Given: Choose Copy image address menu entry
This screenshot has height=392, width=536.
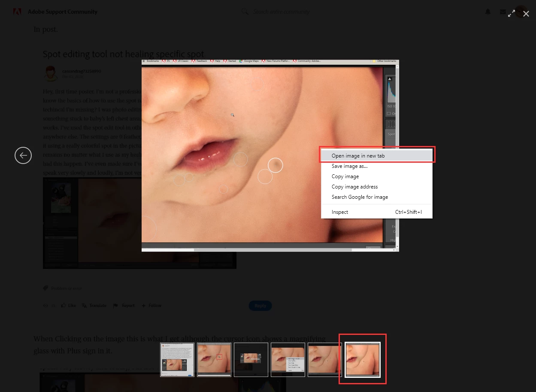Looking at the screenshot, I should pos(377,187).
